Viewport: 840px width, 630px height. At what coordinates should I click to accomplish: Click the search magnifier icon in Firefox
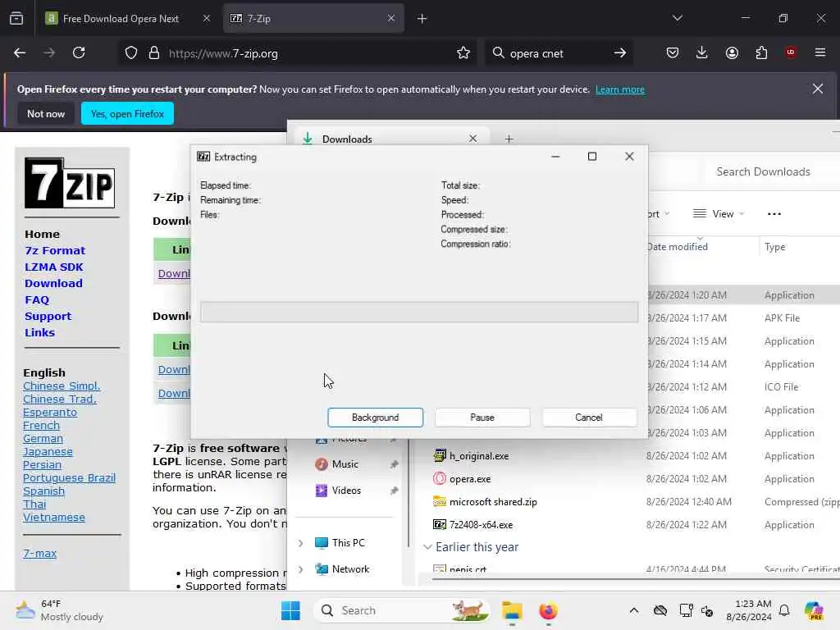click(x=498, y=53)
